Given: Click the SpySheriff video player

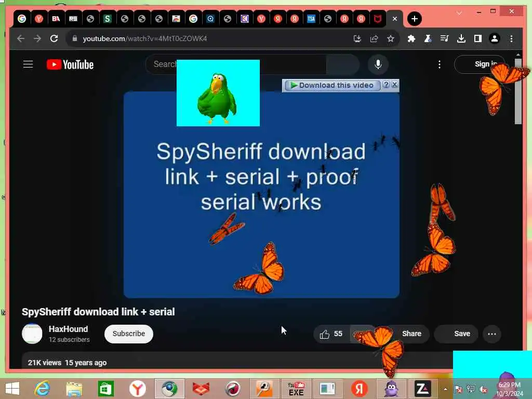Looking at the screenshot, I should click(261, 195).
